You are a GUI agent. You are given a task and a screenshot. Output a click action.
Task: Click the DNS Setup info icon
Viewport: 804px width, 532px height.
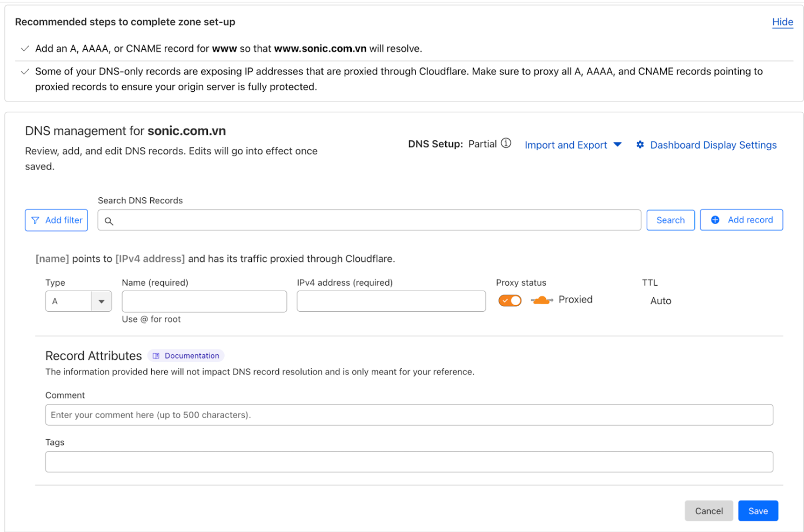coord(506,143)
